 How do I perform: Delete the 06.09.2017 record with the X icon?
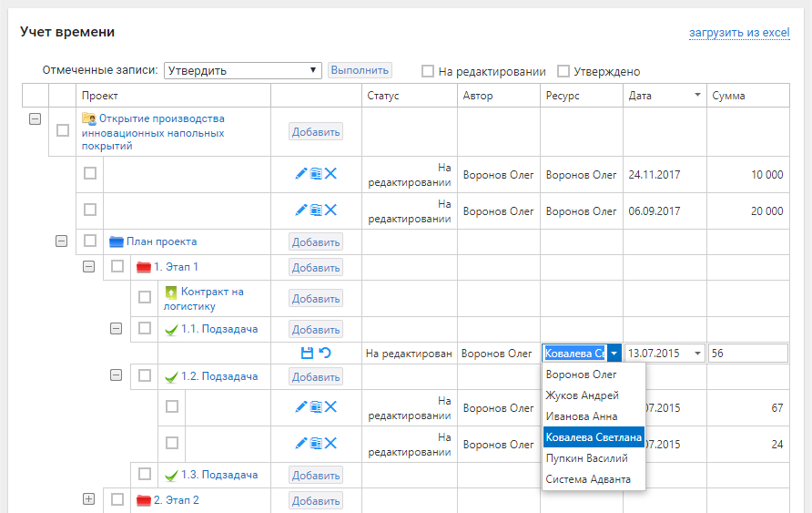[x=331, y=210]
